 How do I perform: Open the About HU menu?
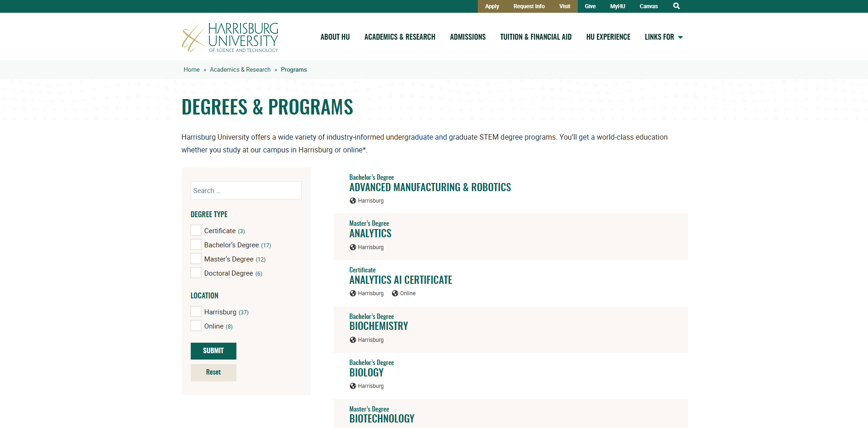335,37
